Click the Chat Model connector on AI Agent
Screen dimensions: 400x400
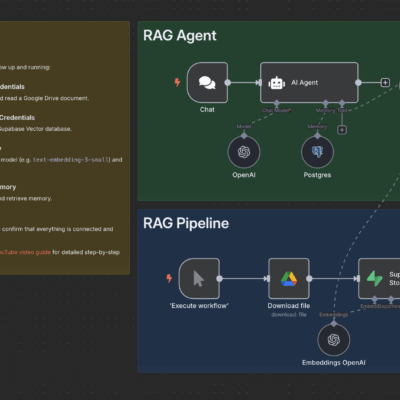pos(276,103)
